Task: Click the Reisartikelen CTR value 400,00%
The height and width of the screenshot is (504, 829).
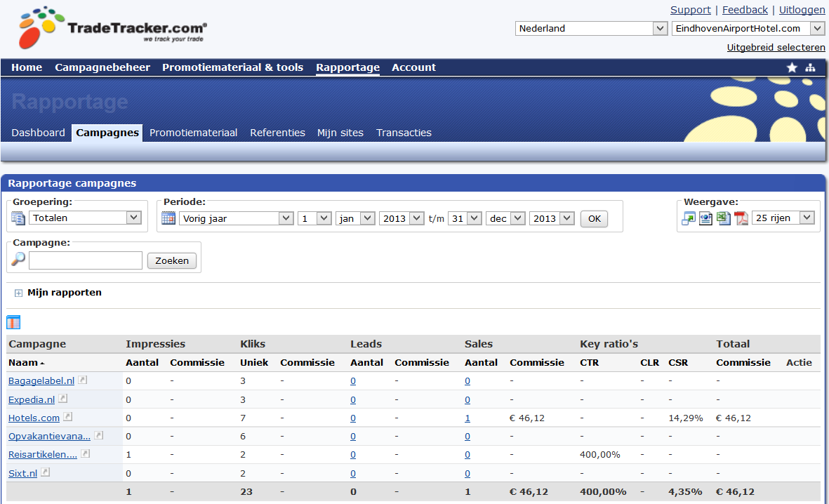Action: [x=600, y=455]
